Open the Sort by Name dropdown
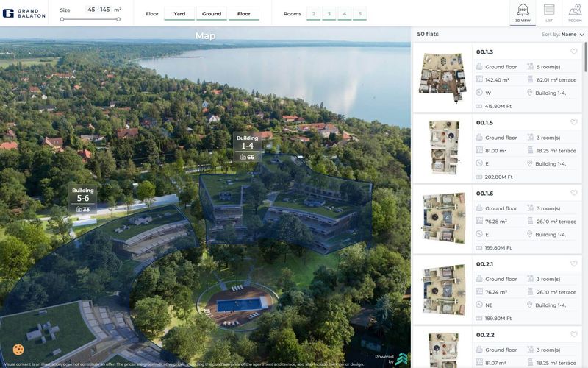This screenshot has width=588, height=368. (x=562, y=34)
